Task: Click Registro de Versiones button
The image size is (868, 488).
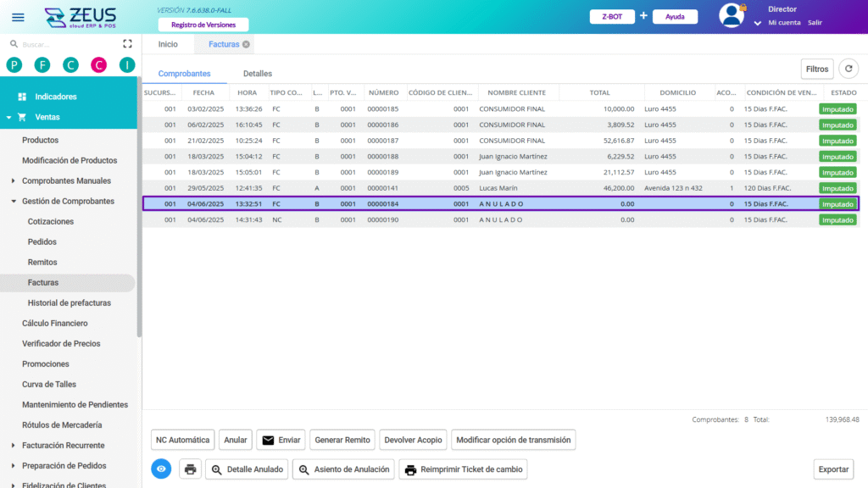Action: [x=203, y=25]
